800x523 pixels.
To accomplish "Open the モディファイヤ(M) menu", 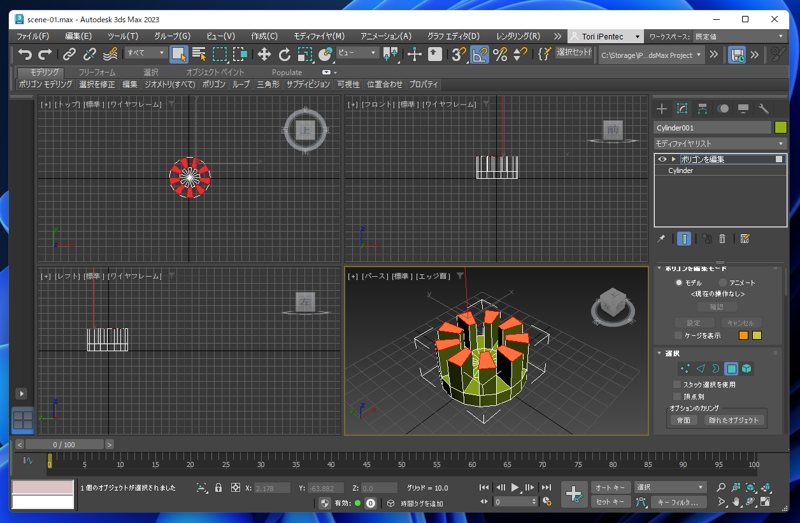I will pyautogui.click(x=319, y=36).
